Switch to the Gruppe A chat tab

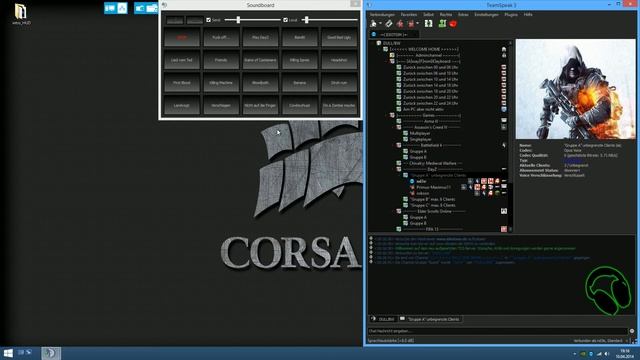pyautogui.click(x=430, y=319)
